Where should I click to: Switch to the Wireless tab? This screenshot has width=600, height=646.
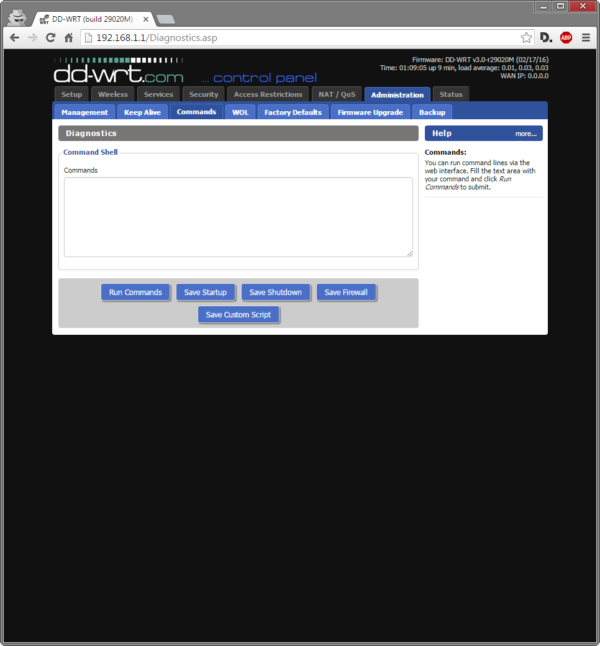(x=112, y=95)
